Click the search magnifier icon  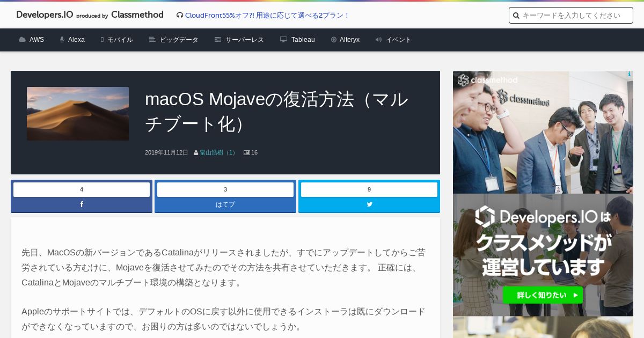click(516, 16)
